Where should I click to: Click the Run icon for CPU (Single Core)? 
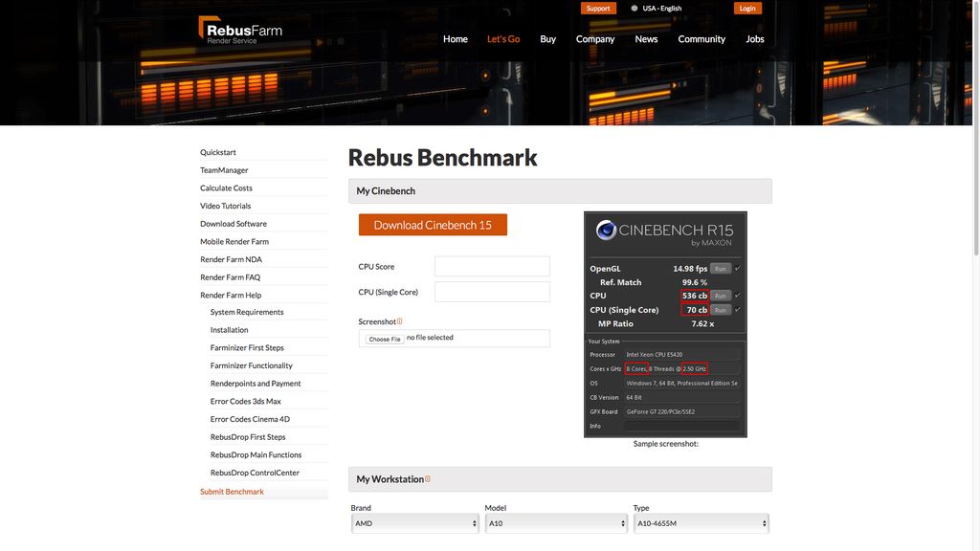[719, 308]
